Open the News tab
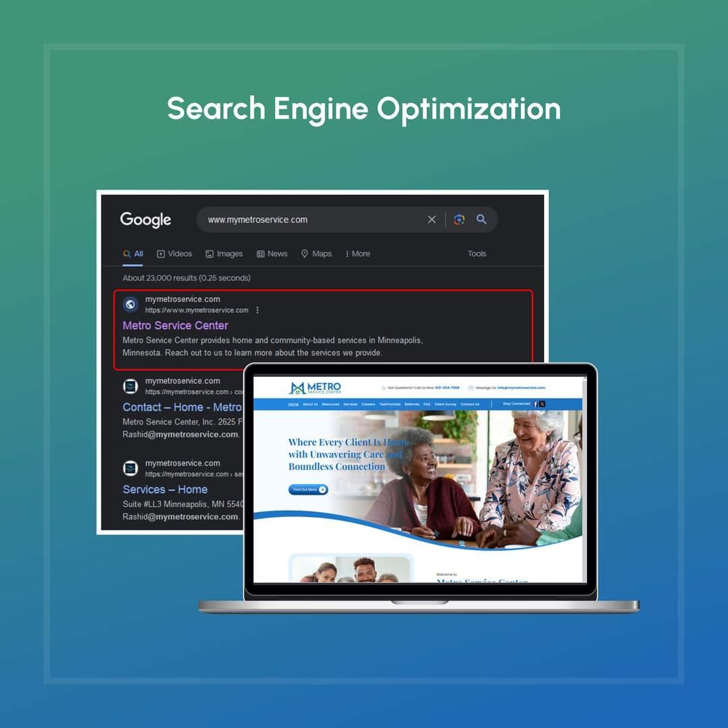This screenshot has height=728, width=728. tap(272, 254)
